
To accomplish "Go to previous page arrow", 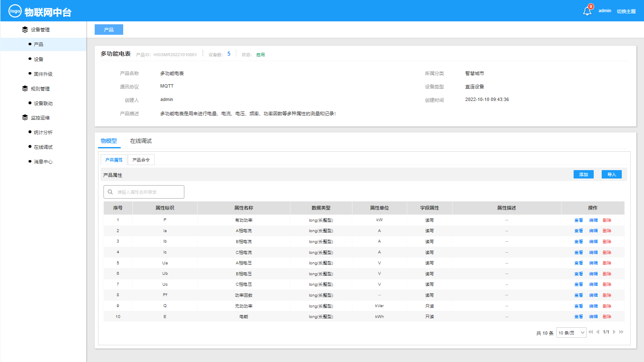I will (x=597, y=332).
